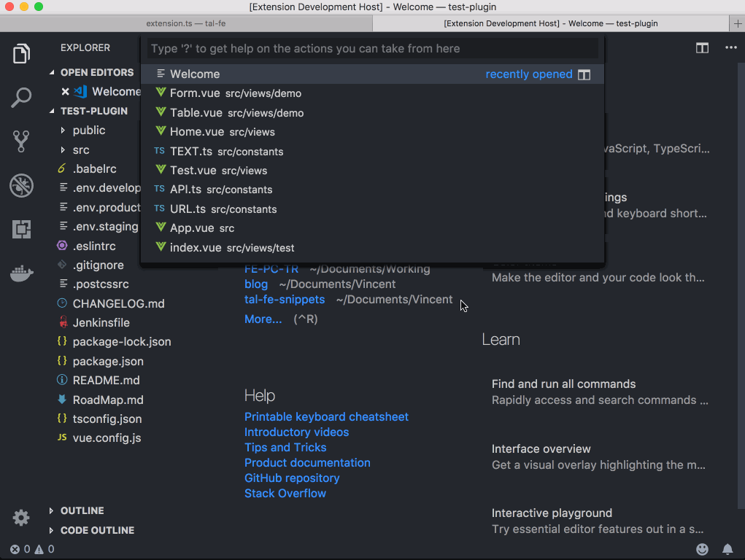745x560 pixels.
Task: Click the warnings count in status bar
Action: [45, 549]
